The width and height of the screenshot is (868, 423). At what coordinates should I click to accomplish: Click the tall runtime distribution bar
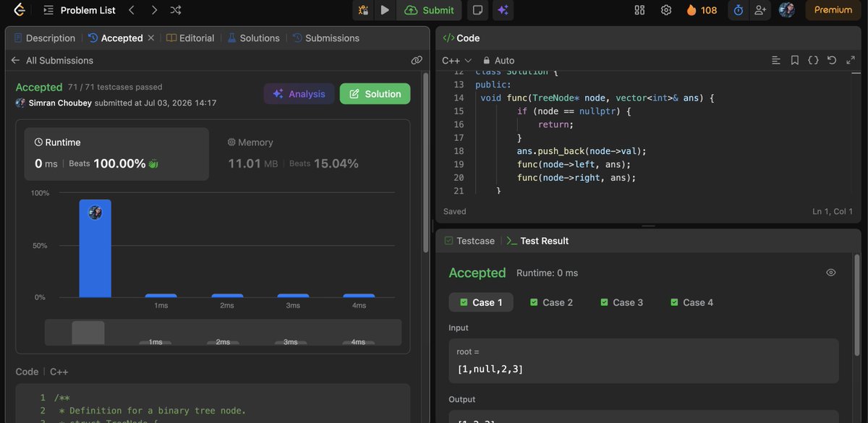click(95, 248)
